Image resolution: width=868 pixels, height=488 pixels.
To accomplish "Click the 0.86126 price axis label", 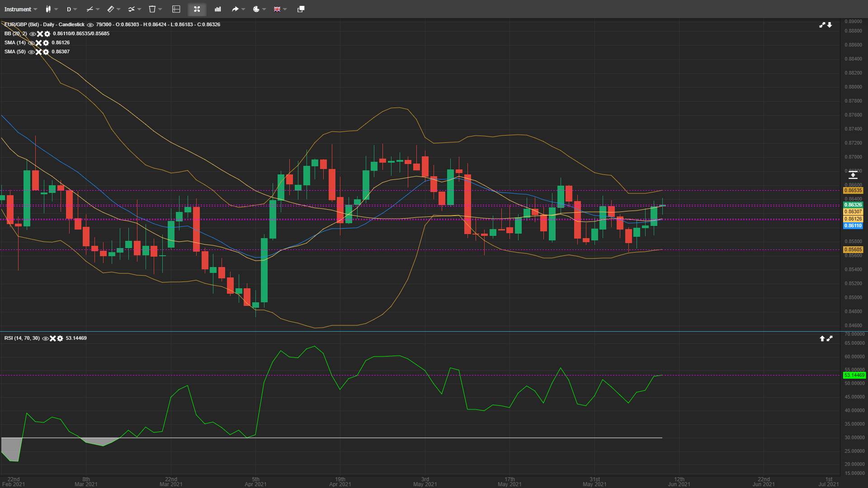I will (853, 219).
